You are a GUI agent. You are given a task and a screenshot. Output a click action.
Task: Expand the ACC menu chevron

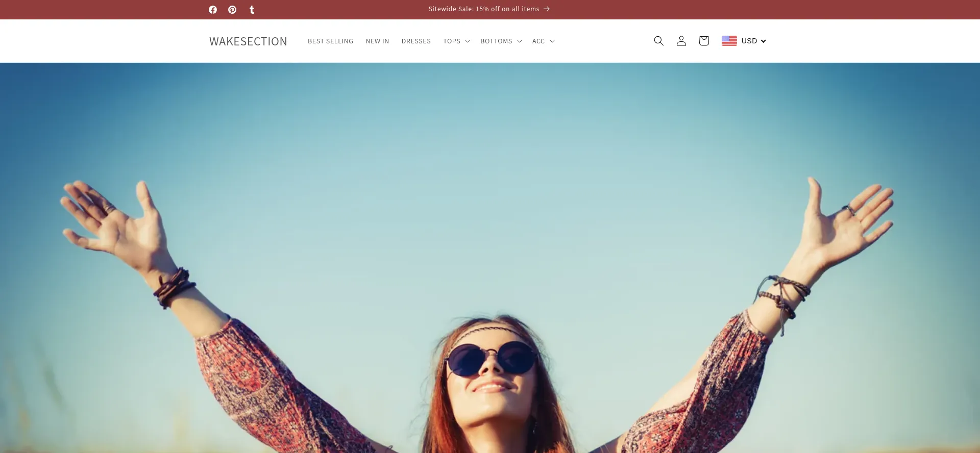pos(552,41)
